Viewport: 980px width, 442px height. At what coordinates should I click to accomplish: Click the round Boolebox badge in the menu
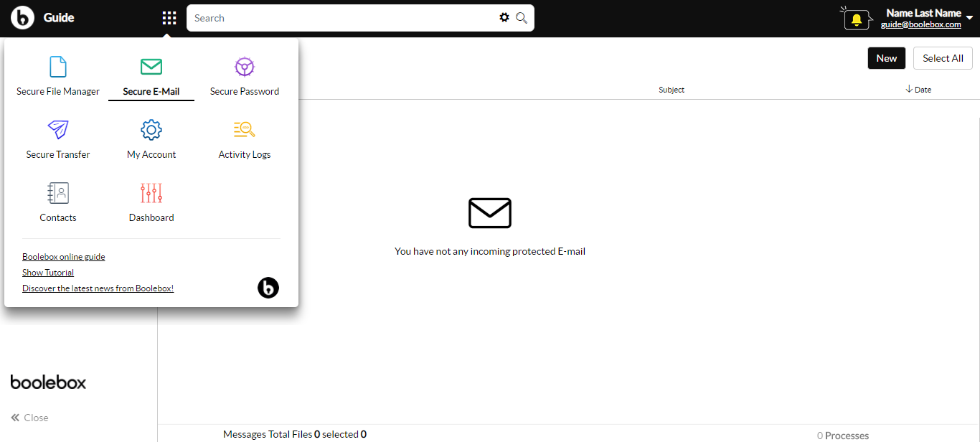coord(268,288)
